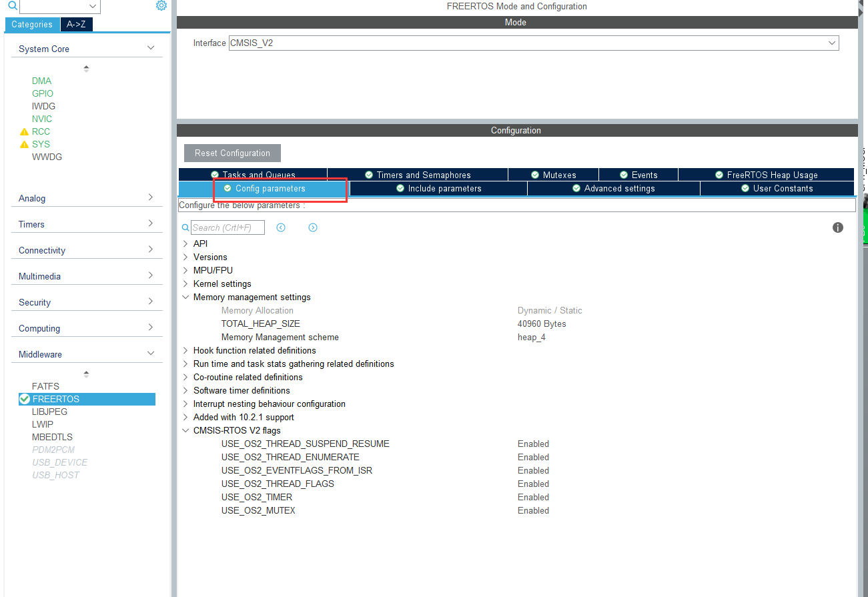Expand Added with 10.2.1 support
868x597 pixels.
coord(185,417)
